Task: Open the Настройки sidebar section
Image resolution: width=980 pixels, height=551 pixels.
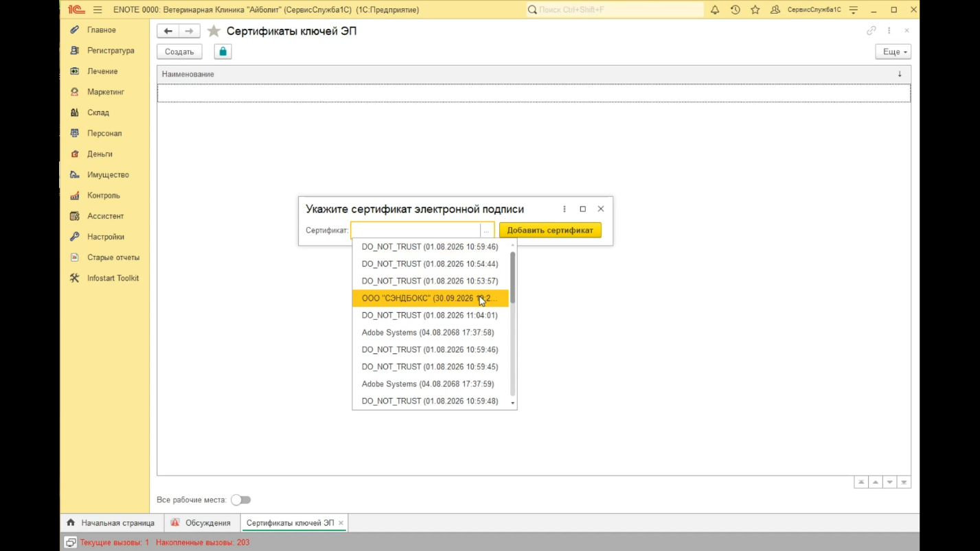Action: tap(106, 237)
